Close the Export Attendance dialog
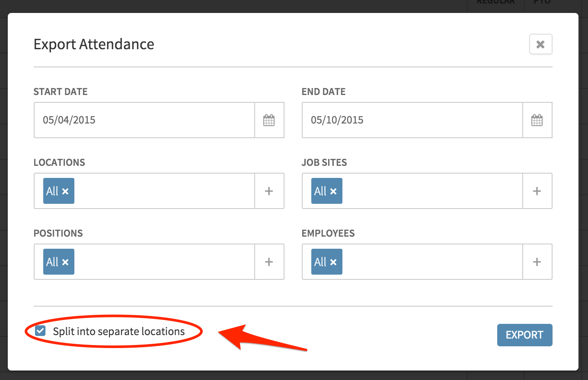The height and width of the screenshot is (380, 588). pos(540,44)
